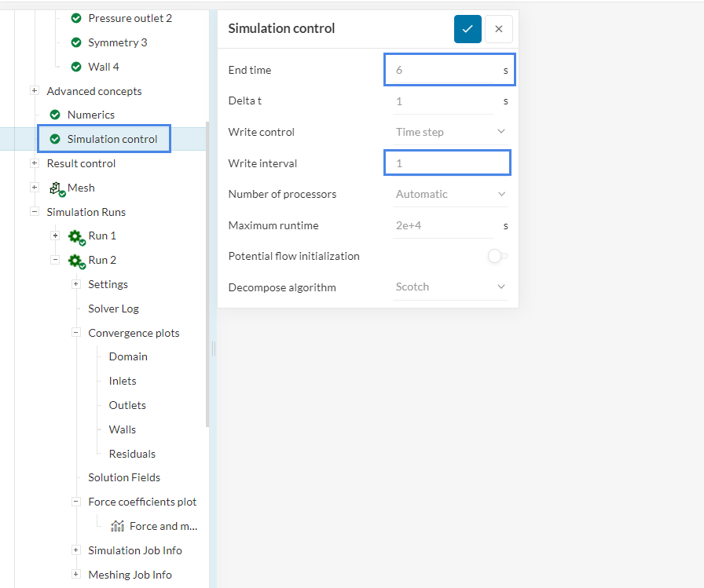The height and width of the screenshot is (588, 704).
Task: Open the Number of processors dropdown
Action: click(451, 194)
